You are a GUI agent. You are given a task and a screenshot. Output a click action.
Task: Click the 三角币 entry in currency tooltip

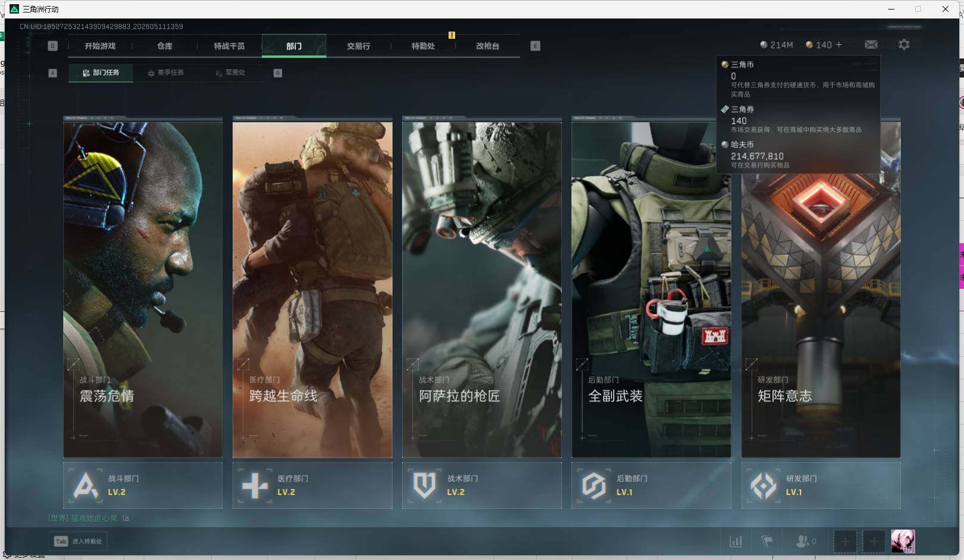(798, 79)
